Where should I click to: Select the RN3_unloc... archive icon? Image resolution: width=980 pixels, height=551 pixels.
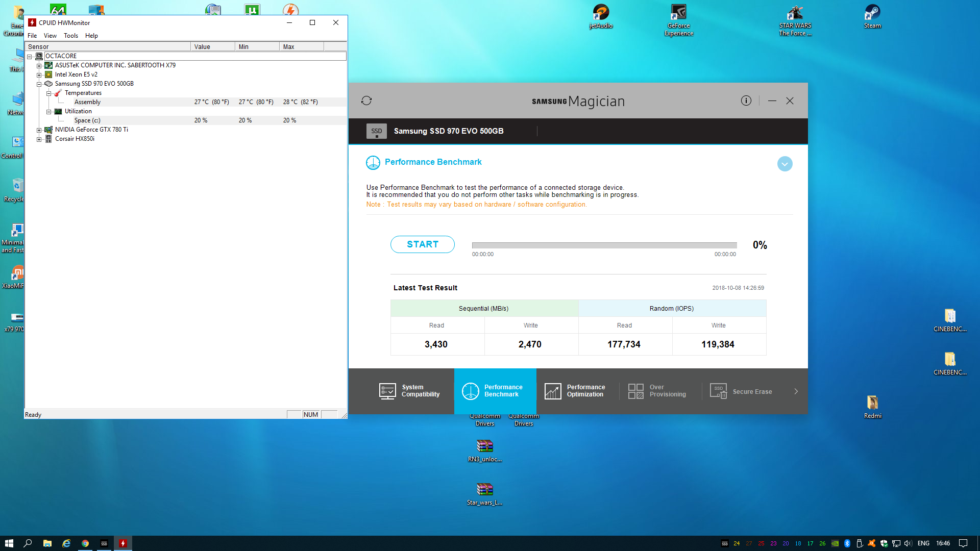click(x=484, y=450)
